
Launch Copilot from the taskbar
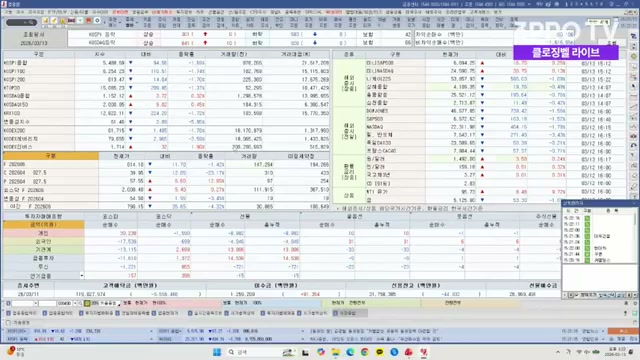(x=320, y=352)
